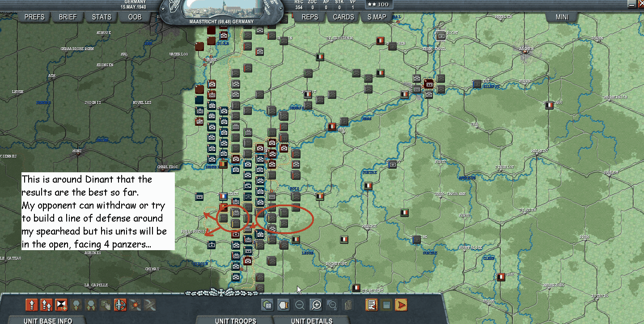Image resolution: width=644 pixels, height=324 pixels.
Task: Click the greyed hand icon in toolbar
Action: (106, 305)
